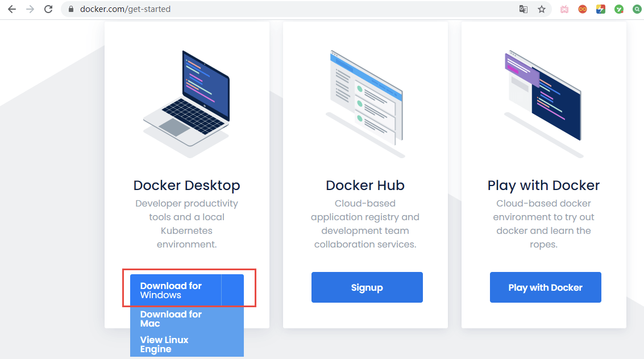
Task: Select Download for Mac from the menu
Action: click(x=171, y=319)
